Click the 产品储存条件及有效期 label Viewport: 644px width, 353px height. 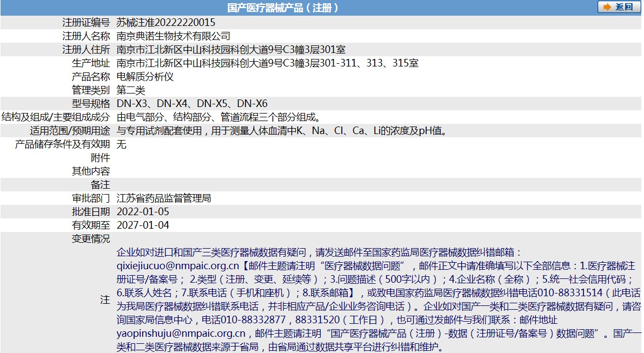pyautogui.click(x=62, y=144)
